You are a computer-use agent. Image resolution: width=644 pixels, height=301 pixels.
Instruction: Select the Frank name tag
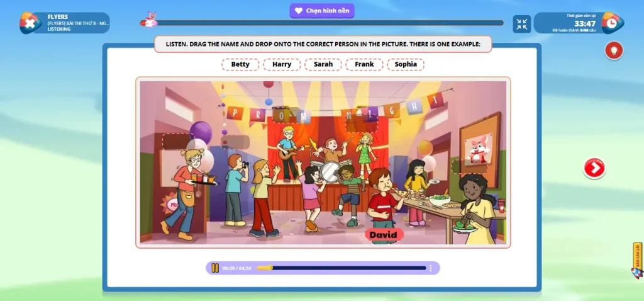coord(364,64)
